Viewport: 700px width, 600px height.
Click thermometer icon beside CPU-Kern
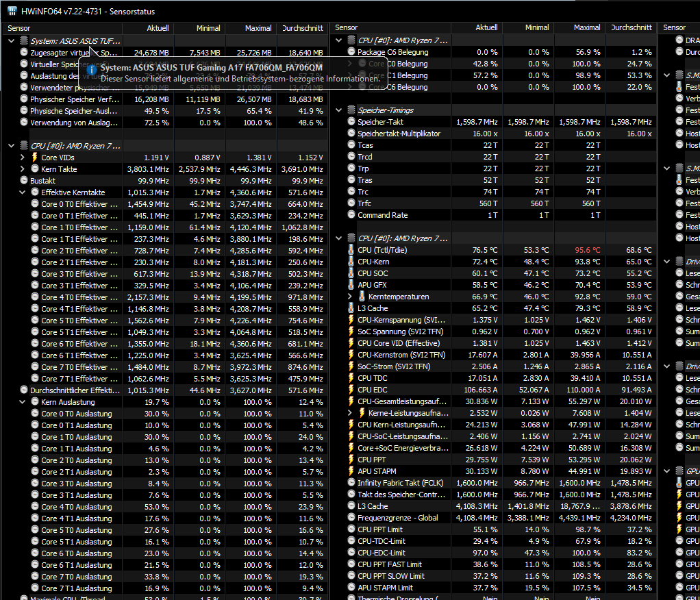351,262
